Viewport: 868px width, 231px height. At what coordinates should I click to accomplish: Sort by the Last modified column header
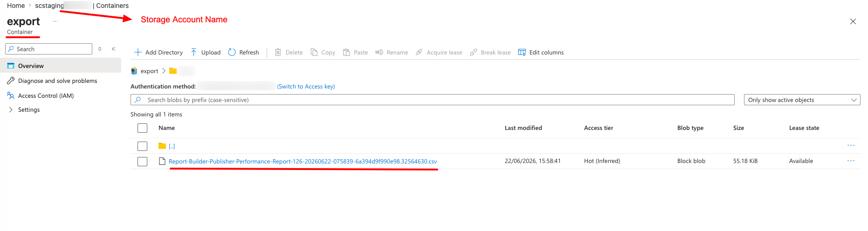[523, 128]
